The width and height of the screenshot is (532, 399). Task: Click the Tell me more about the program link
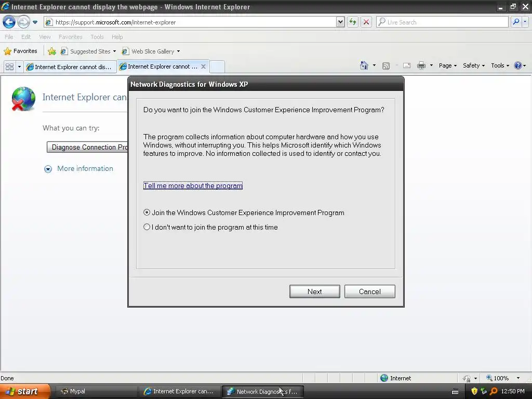point(193,185)
